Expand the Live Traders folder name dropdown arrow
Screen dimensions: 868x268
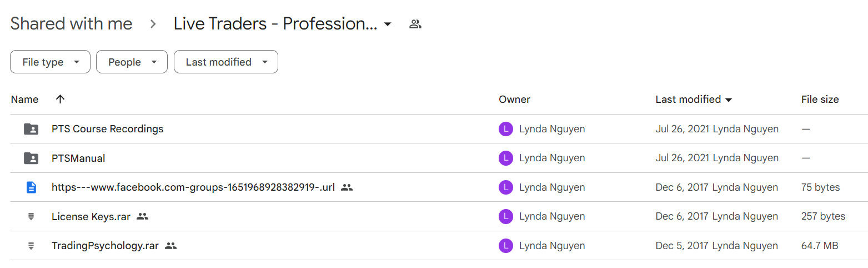388,24
